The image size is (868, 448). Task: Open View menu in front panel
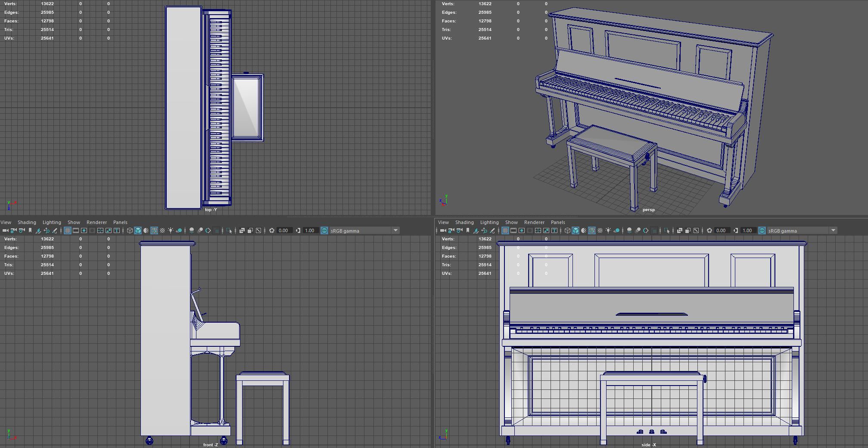(6, 222)
